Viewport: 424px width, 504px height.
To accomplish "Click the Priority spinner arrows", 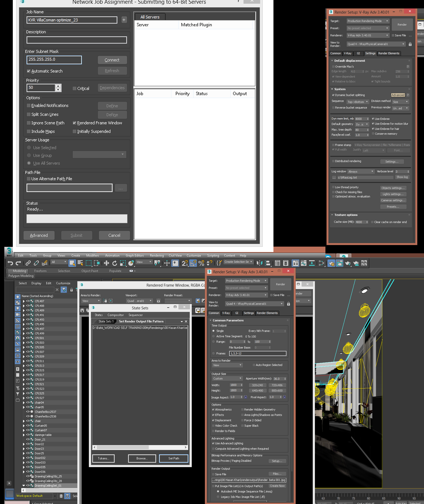I will 58,88.
